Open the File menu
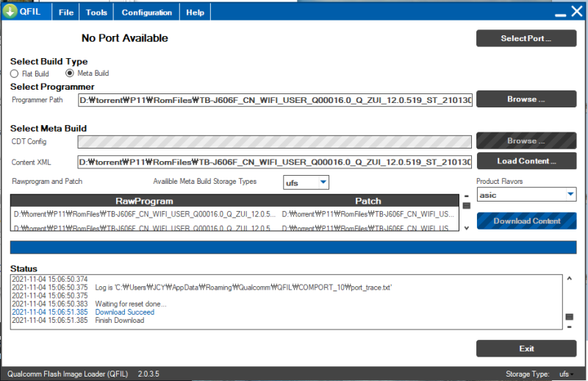 66,13
